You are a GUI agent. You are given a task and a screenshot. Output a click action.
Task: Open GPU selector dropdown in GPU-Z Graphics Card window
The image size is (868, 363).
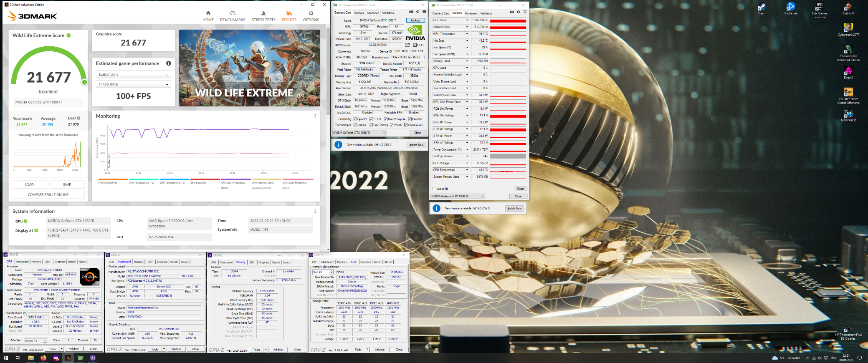tap(359, 133)
